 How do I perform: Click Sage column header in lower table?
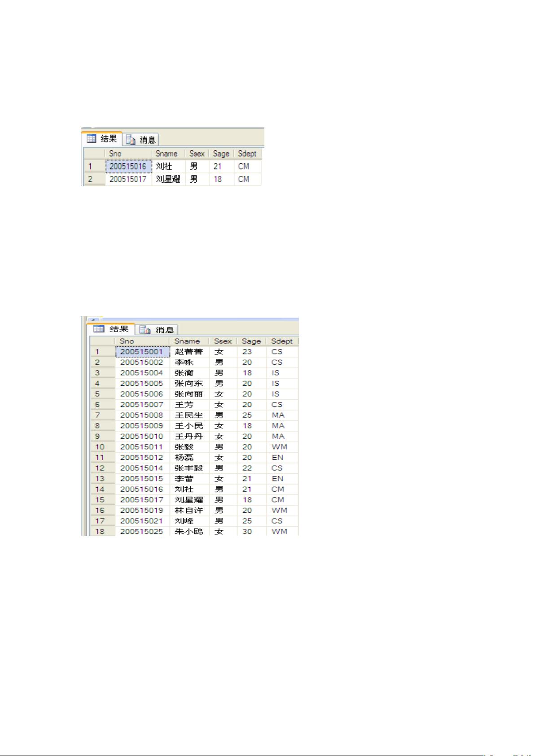pyautogui.click(x=251, y=341)
